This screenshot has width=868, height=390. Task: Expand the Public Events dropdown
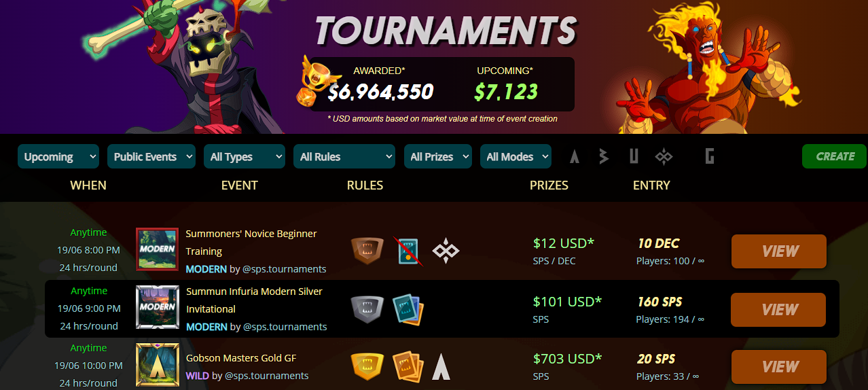click(x=151, y=156)
